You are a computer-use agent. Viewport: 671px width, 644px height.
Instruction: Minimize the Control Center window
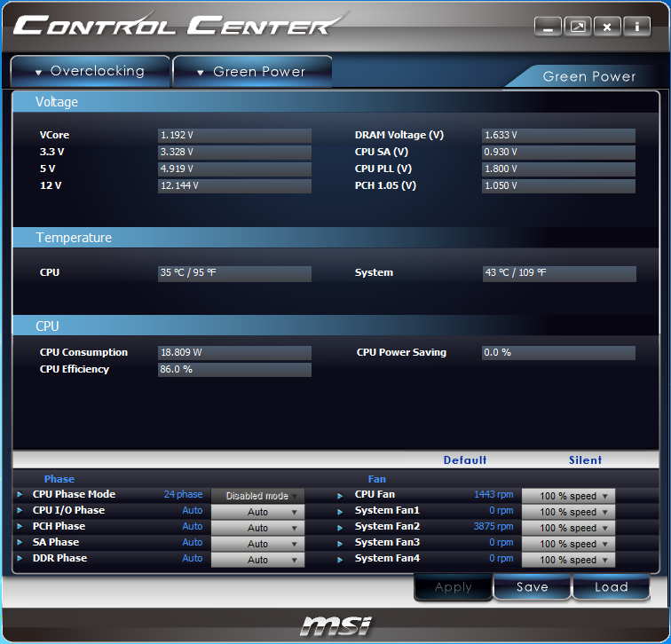(x=548, y=27)
